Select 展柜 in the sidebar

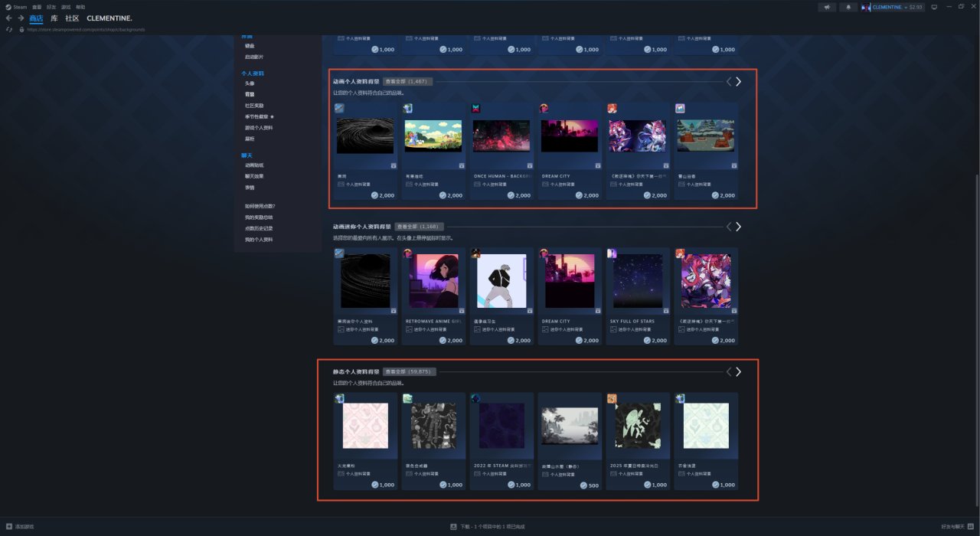point(250,139)
